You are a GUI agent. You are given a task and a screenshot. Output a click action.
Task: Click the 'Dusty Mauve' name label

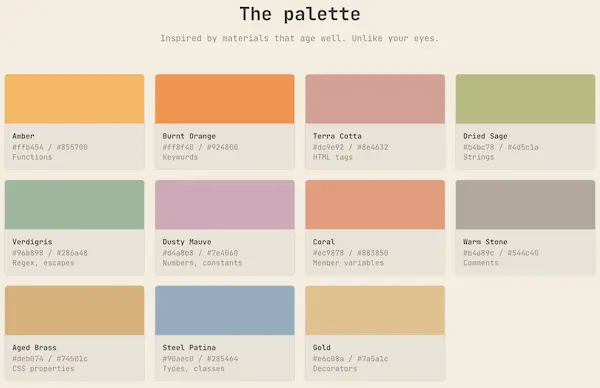pos(187,242)
